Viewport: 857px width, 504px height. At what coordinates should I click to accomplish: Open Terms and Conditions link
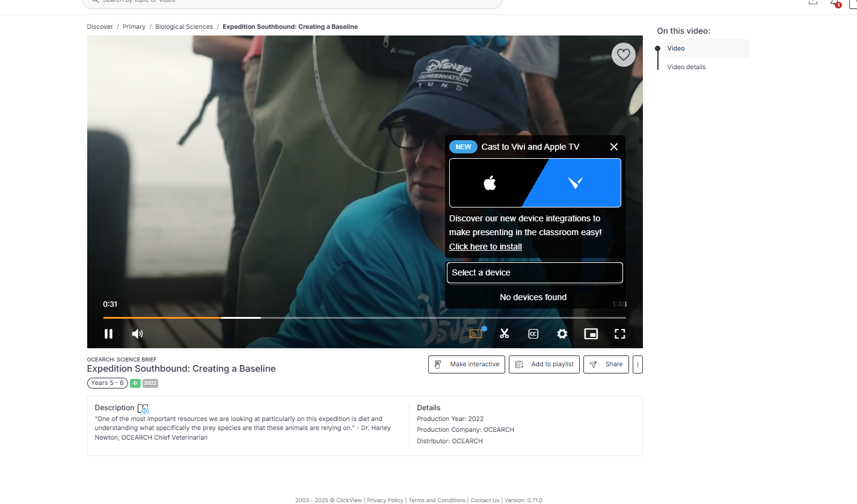(437, 500)
